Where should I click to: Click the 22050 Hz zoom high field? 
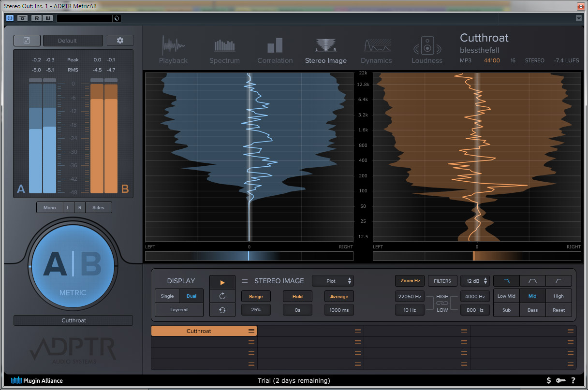pyautogui.click(x=410, y=296)
